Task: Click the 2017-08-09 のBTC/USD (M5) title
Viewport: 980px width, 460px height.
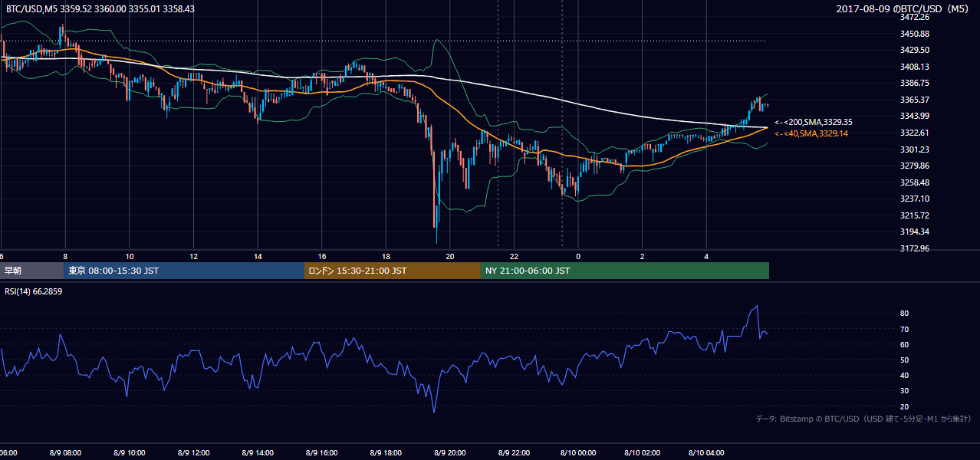Action: coord(903,9)
